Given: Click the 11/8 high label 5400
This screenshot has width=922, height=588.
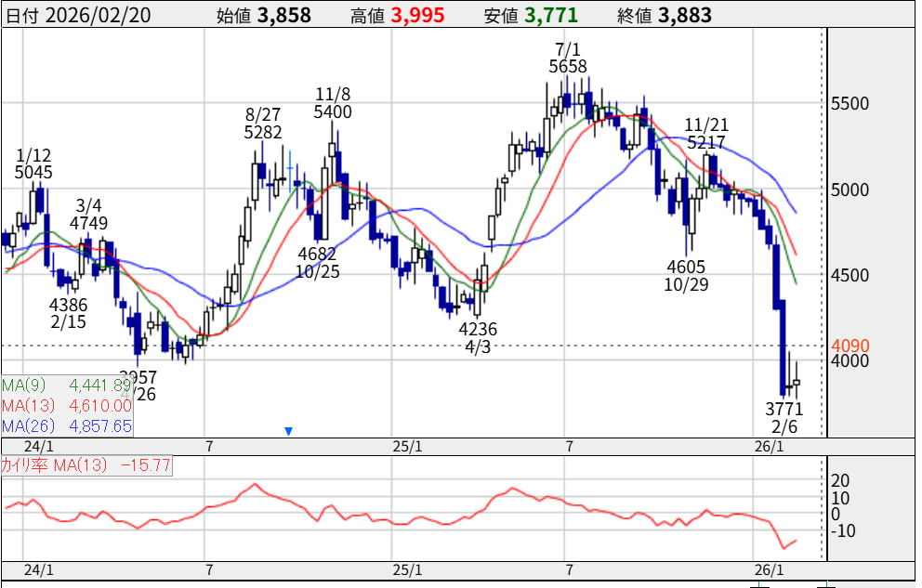Looking at the screenshot, I should coord(333,111).
